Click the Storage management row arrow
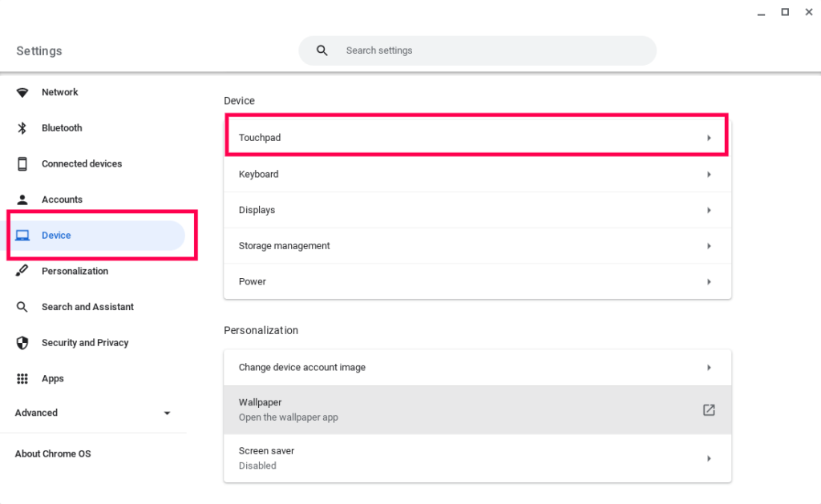821x504 pixels. coord(709,246)
